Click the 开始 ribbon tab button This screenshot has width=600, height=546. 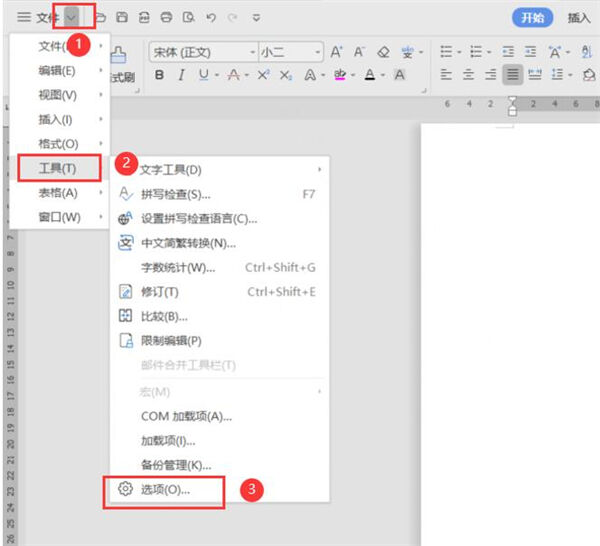[x=533, y=18]
